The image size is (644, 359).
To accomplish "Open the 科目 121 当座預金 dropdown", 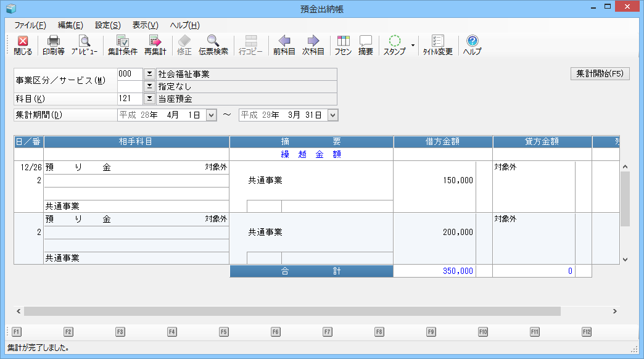I will (149, 99).
